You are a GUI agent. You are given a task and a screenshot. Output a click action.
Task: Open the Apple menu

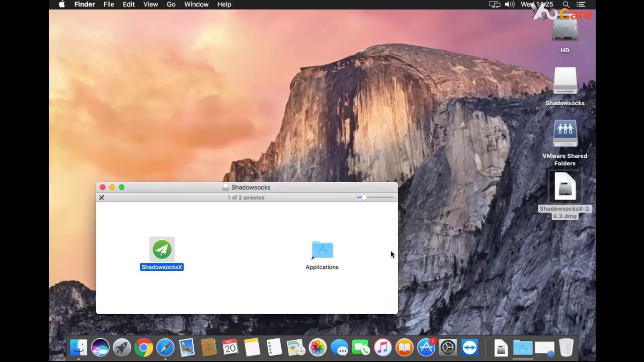tap(62, 5)
